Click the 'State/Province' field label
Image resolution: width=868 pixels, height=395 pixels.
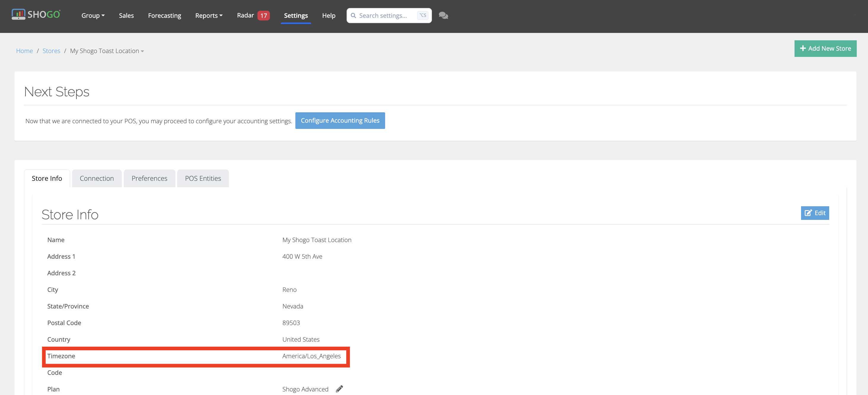coord(68,306)
